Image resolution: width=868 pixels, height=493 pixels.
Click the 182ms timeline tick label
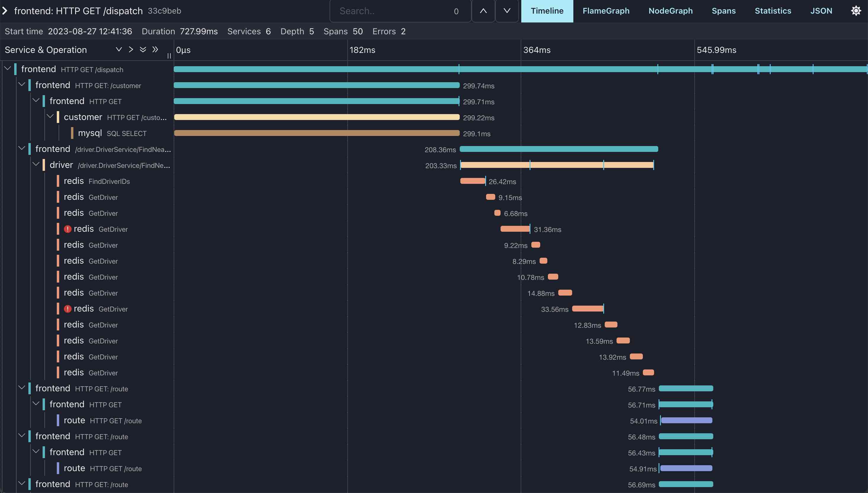coord(362,50)
